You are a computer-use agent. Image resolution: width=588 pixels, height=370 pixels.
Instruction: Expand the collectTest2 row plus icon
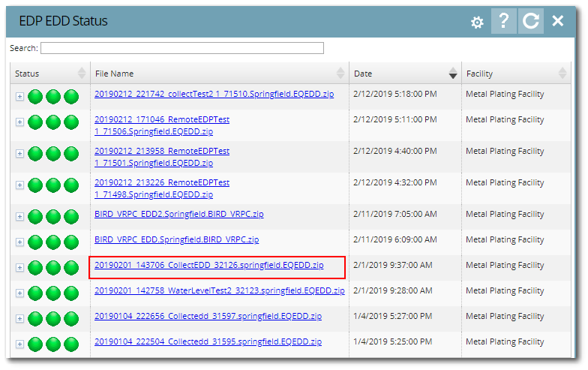19,98
